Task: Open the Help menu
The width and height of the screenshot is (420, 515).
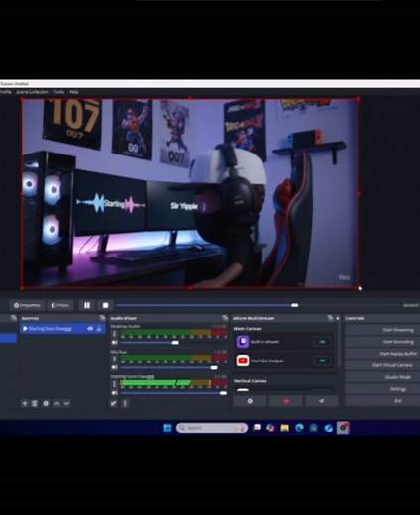Action: 73,92
